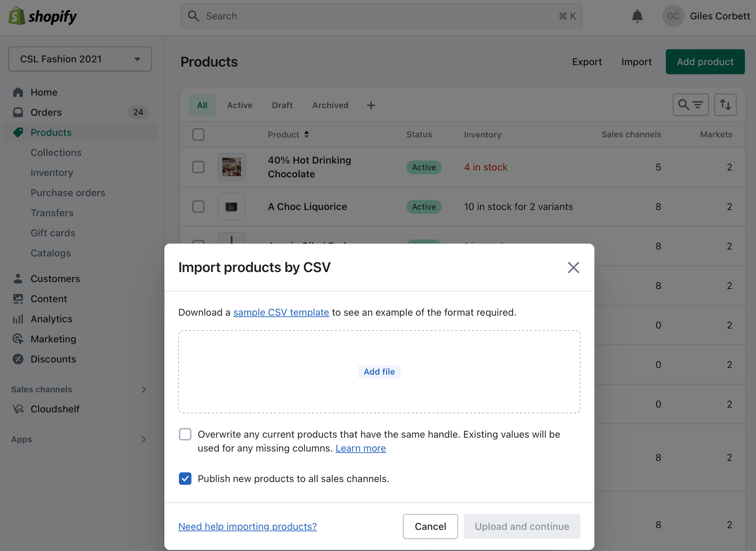This screenshot has height=551, width=756.
Task: Click the Import button
Action: (x=636, y=62)
